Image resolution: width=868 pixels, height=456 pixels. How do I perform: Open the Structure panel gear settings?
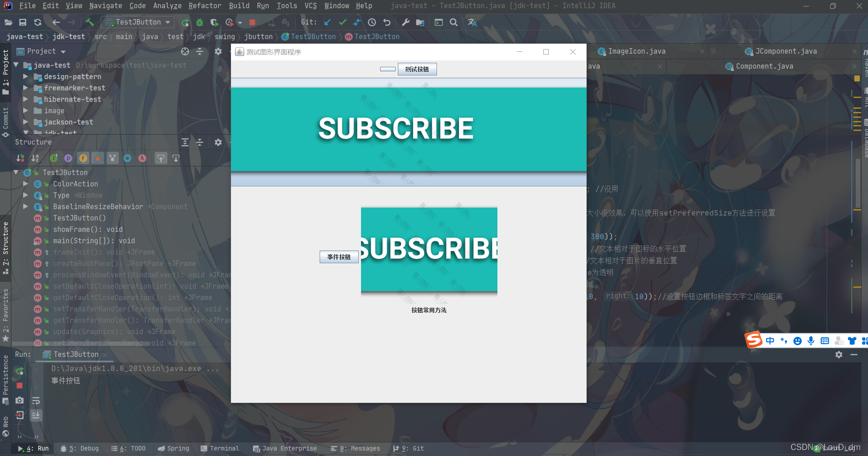(218, 142)
